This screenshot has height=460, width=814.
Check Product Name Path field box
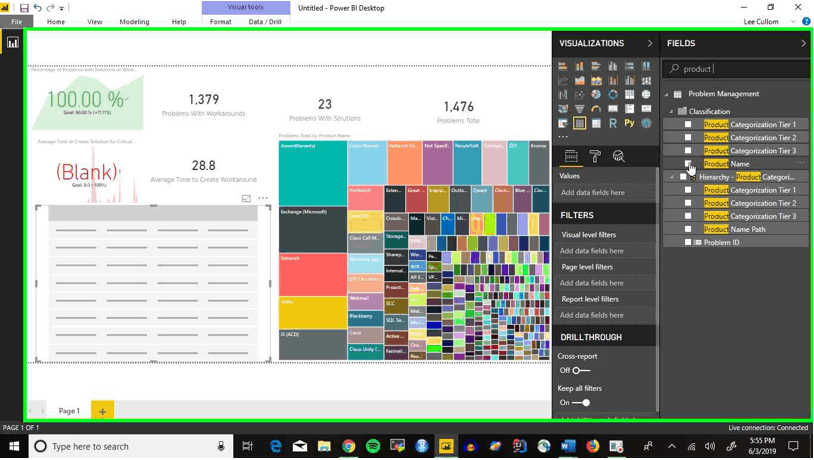(x=688, y=229)
